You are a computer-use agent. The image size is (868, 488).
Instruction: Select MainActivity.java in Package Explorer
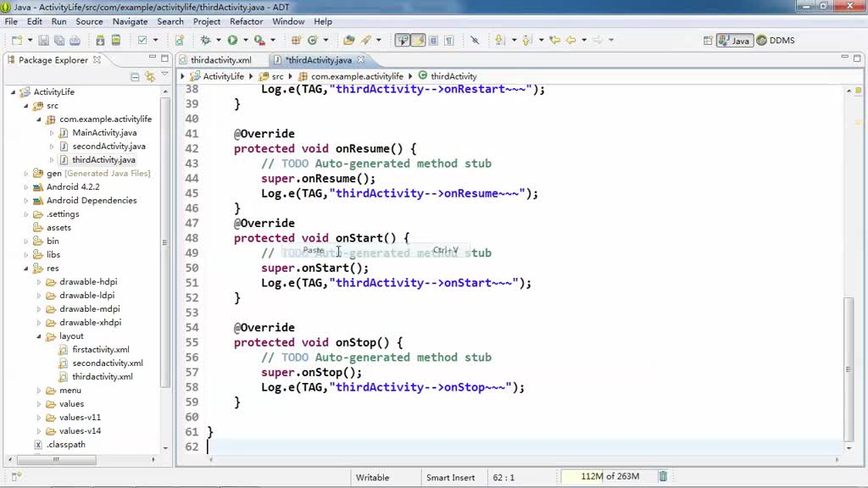click(x=104, y=133)
